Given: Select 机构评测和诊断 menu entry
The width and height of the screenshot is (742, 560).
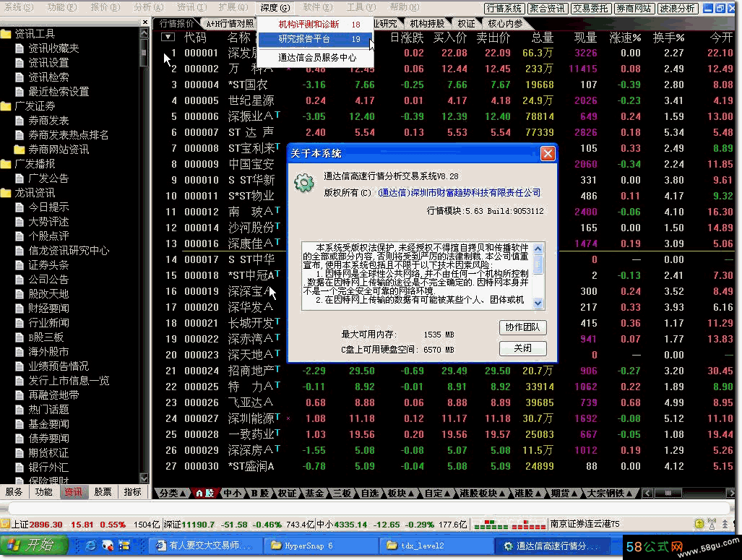Looking at the screenshot, I should (x=315, y=24).
